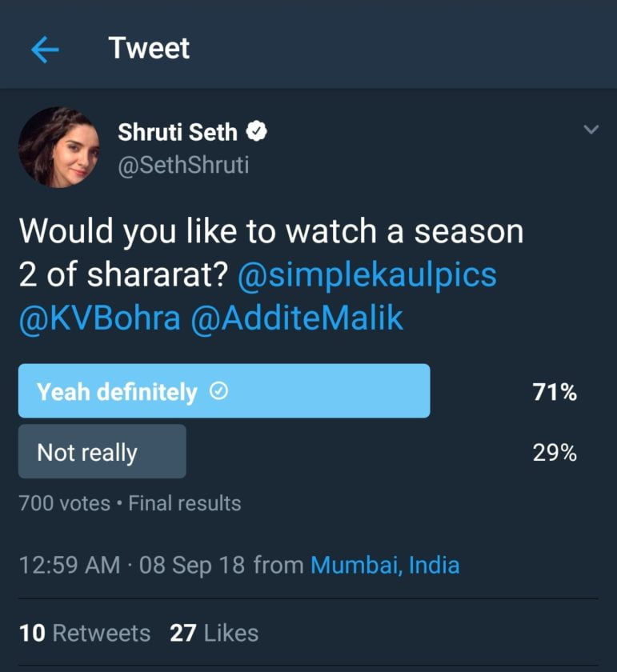Click the checkmark on the 'Yeah definitely' option
Screen dimensions: 617x672
(218, 392)
